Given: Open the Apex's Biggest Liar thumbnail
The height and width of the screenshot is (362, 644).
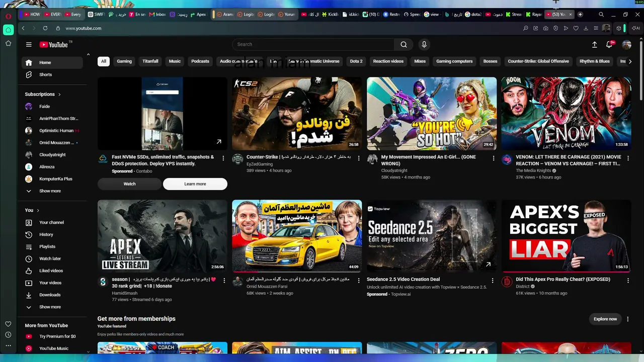Looking at the screenshot, I should (566, 236).
